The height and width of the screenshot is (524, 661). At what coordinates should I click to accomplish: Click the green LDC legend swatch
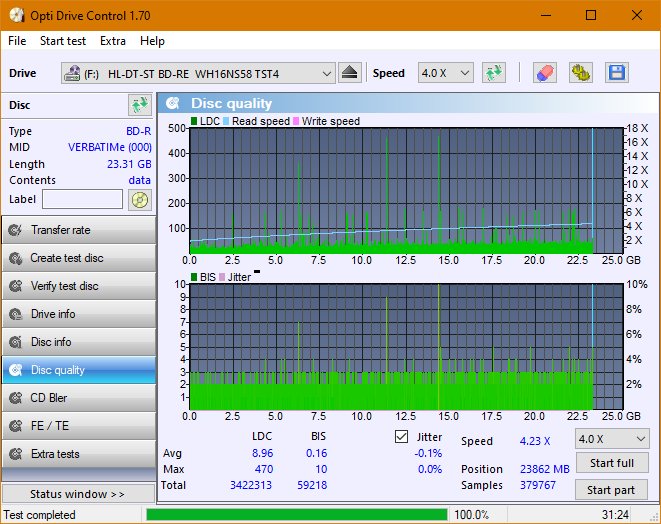click(x=194, y=121)
